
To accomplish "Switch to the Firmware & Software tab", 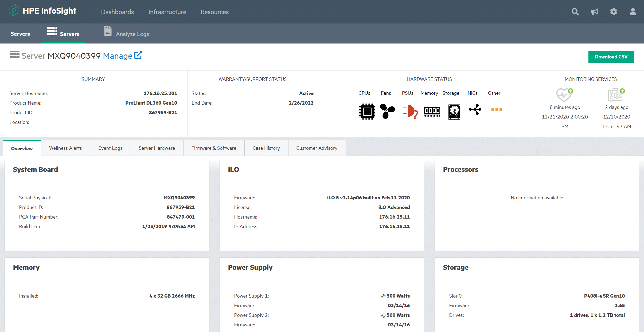I will click(x=214, y=148).
